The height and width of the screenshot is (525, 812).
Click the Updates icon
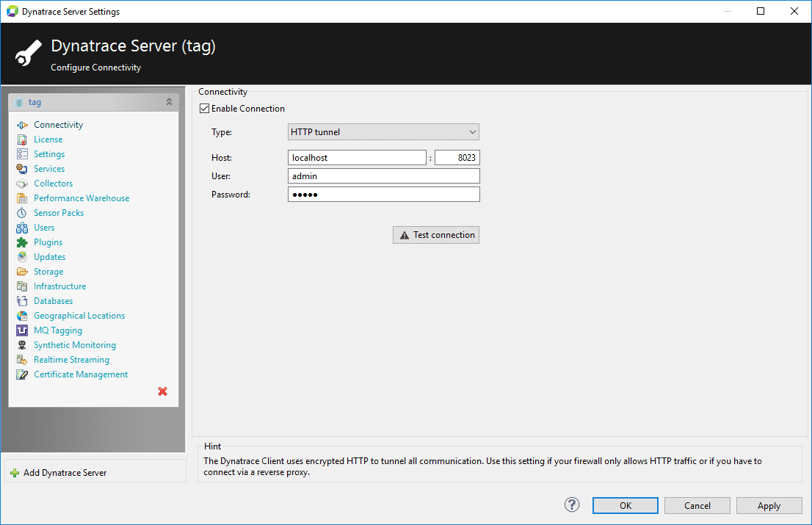[22, 257]
